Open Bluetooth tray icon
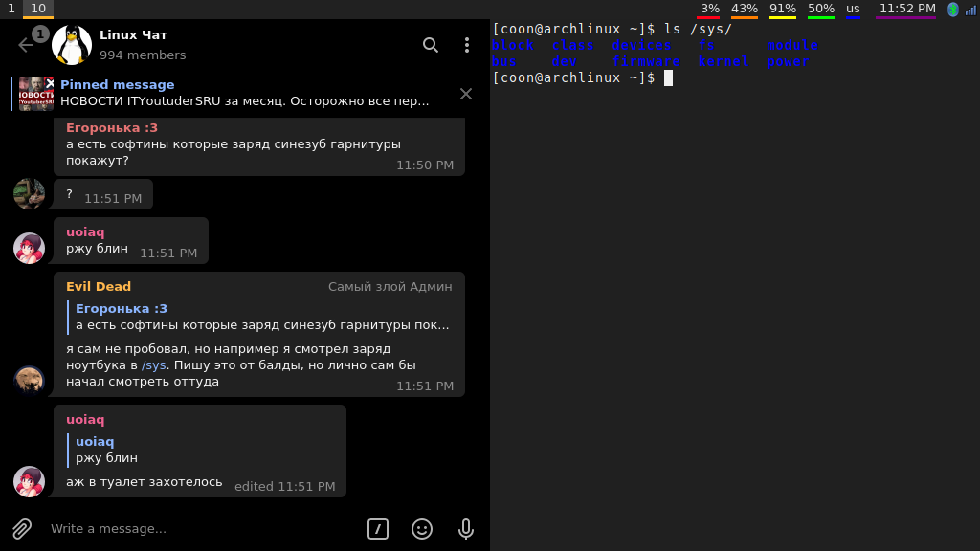The height and width of the screenshot is (551, 980). click(x=953, y=10)
